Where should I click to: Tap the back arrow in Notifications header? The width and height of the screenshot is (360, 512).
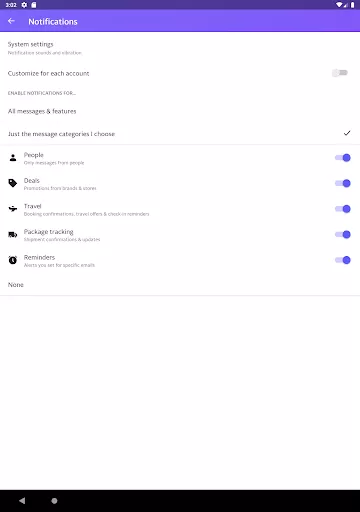coord(11,21)
